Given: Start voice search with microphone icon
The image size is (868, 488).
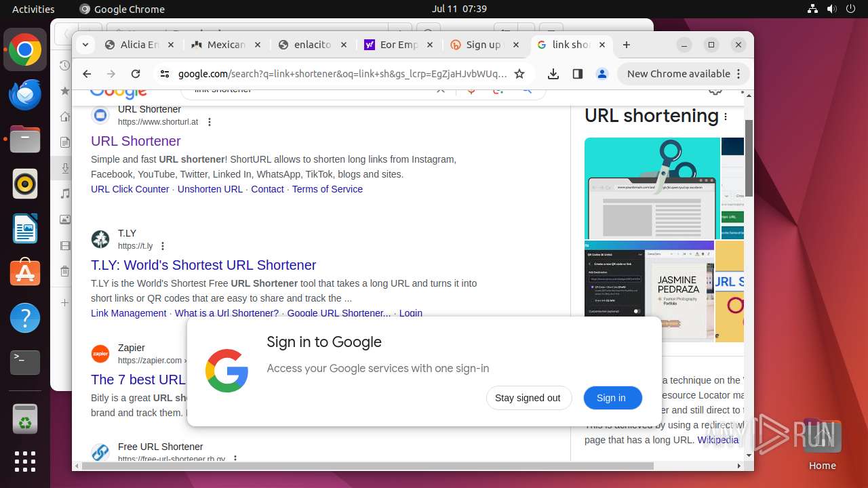Looking at the screenshot, I should coord(471,90).
